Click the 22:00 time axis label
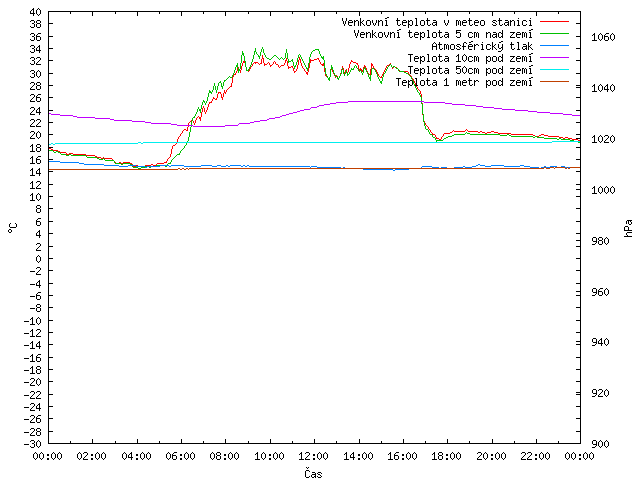This screenshot has height=480, width=640. [x=536, y=456]
